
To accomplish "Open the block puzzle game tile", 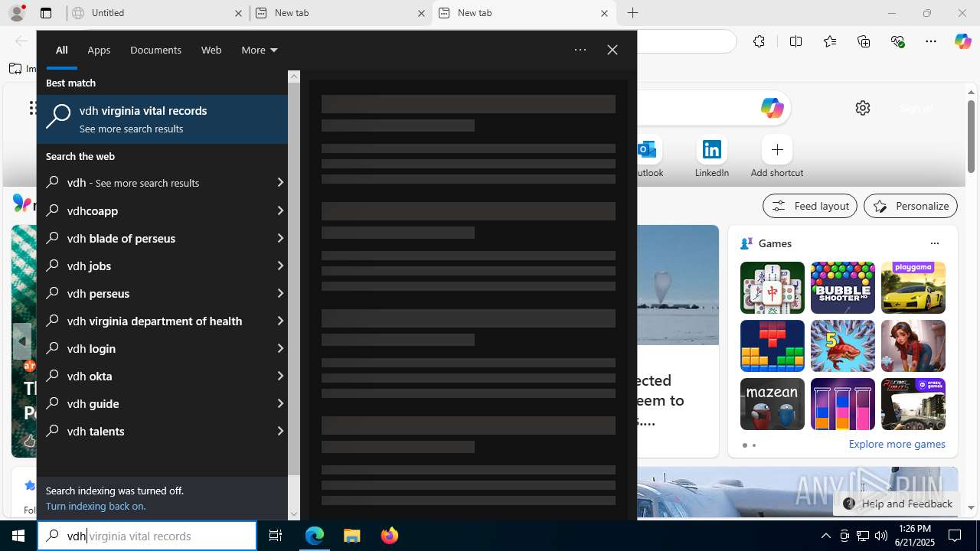I will click(x=772, y=346).
